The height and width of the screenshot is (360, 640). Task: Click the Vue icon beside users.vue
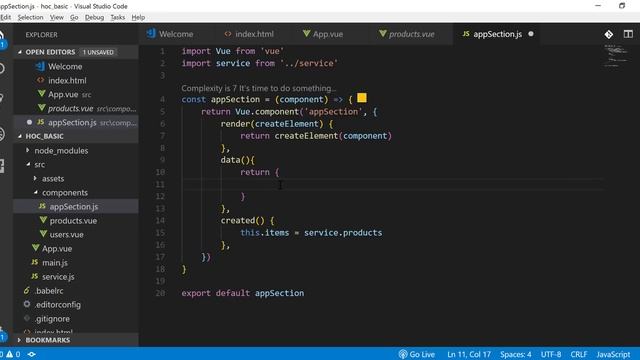(x=43, y=234)
